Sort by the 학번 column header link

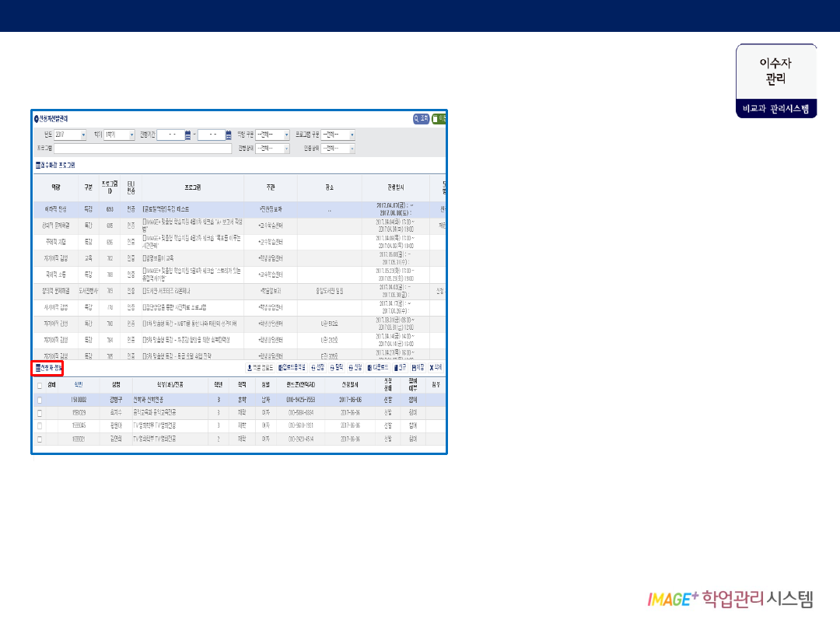79,384
